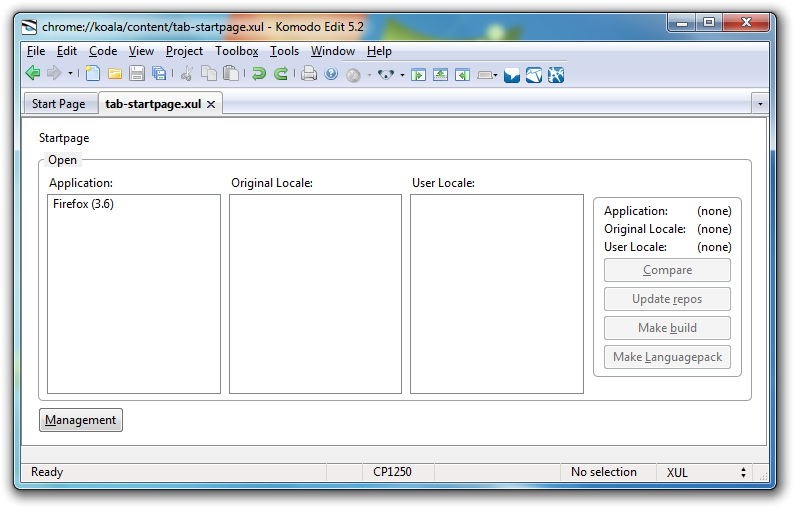Select Firefox (3.6) in Application list

point(134,204)
